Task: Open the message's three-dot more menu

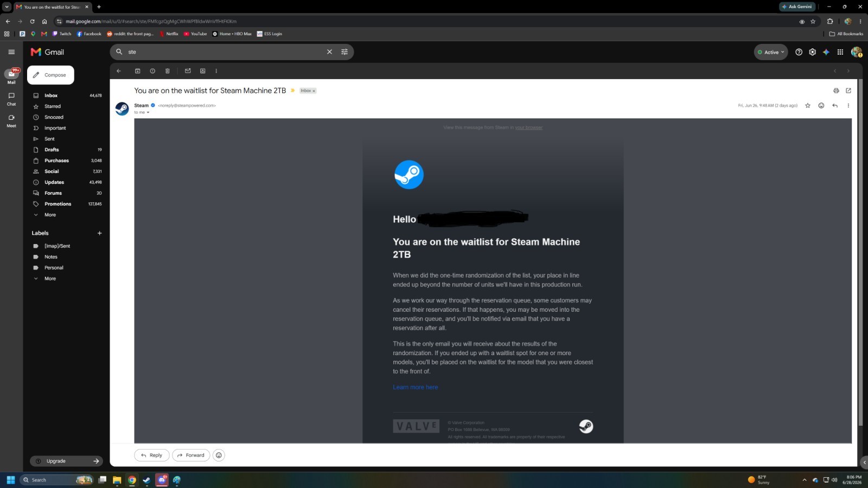Action: click(848, 106)
